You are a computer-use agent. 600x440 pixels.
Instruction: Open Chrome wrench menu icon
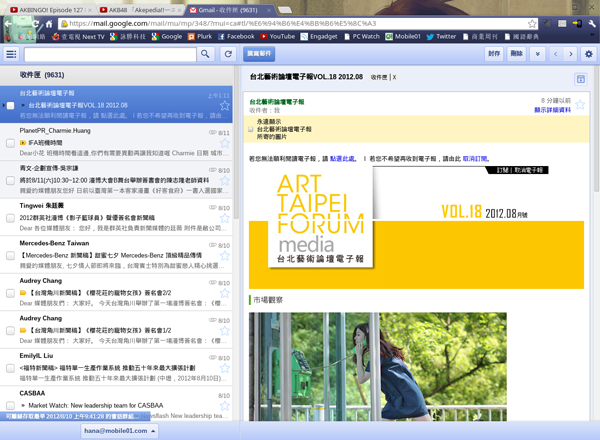[x=592, y=24]
